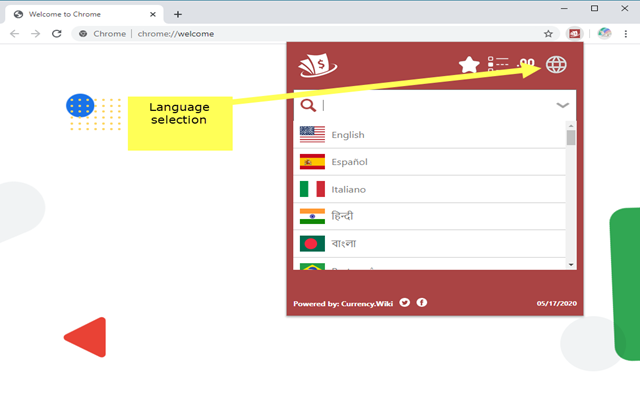640x400 pixels.
Task: Reload the page
Action: 57,34
